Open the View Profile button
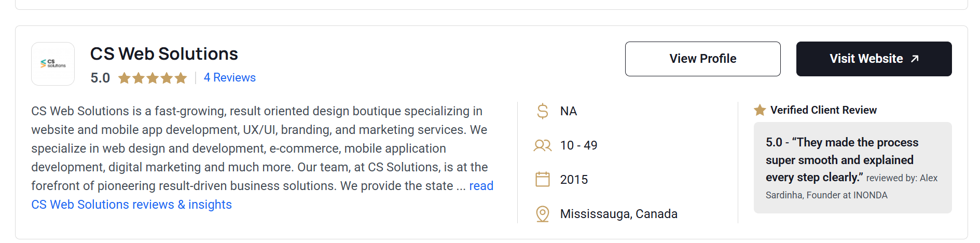Image resolution: width=980 pixels, height=243 pixels. tap(702, 59)
